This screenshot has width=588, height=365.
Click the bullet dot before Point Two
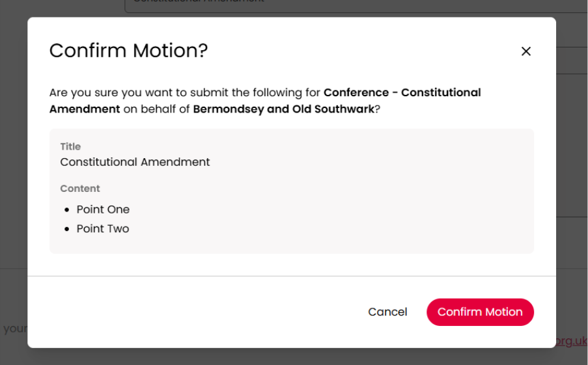coord(66,229)
